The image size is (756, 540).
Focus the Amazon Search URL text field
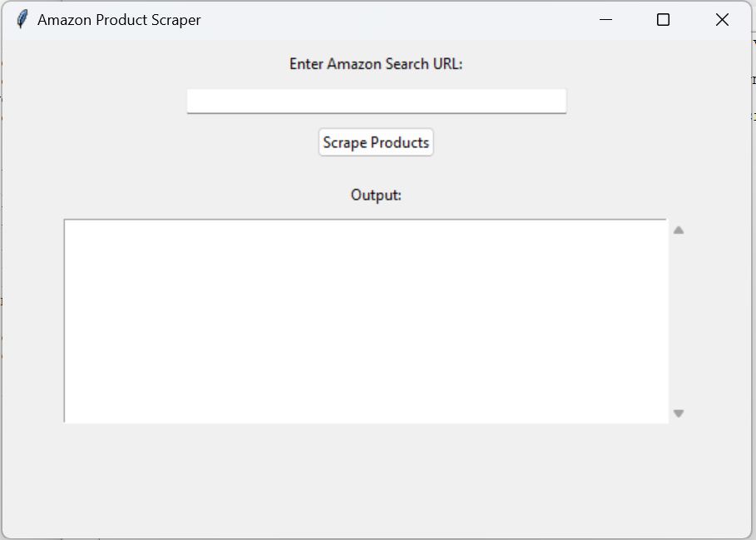click(x=377, y=102)
